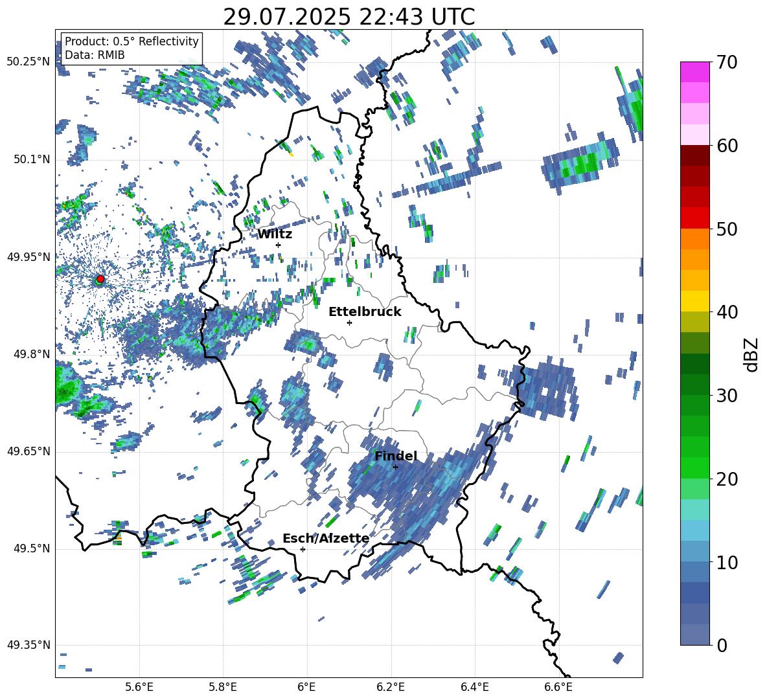Click the colorbar tick label 20
767x700 pixels.
[727, 479]
